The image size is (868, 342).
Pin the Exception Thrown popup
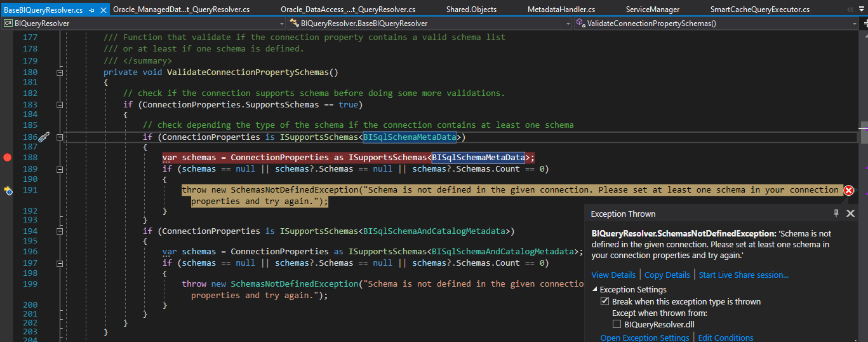[836, 213]
